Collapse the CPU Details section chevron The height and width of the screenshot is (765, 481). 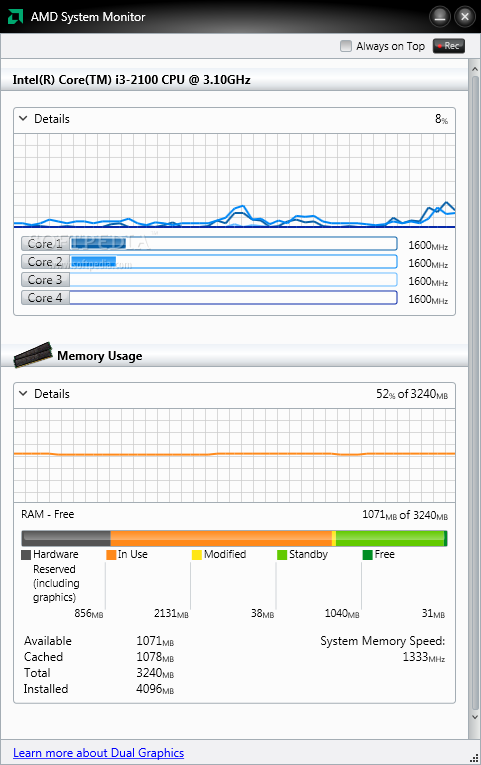(23, 118)
